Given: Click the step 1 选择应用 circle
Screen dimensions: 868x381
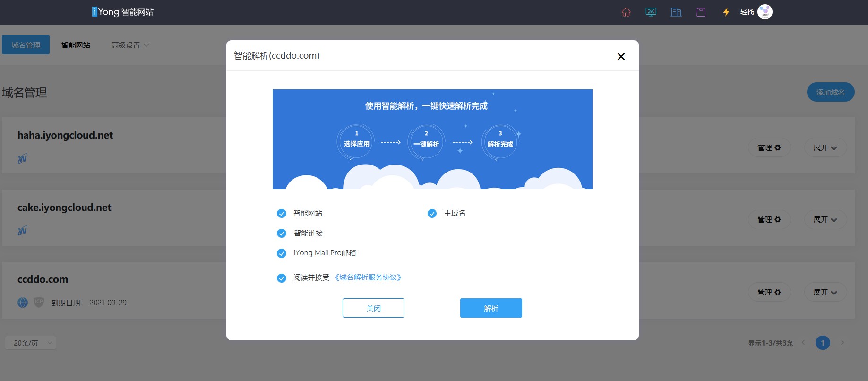Looking at the screenshot, I should (x=356, y=142).
